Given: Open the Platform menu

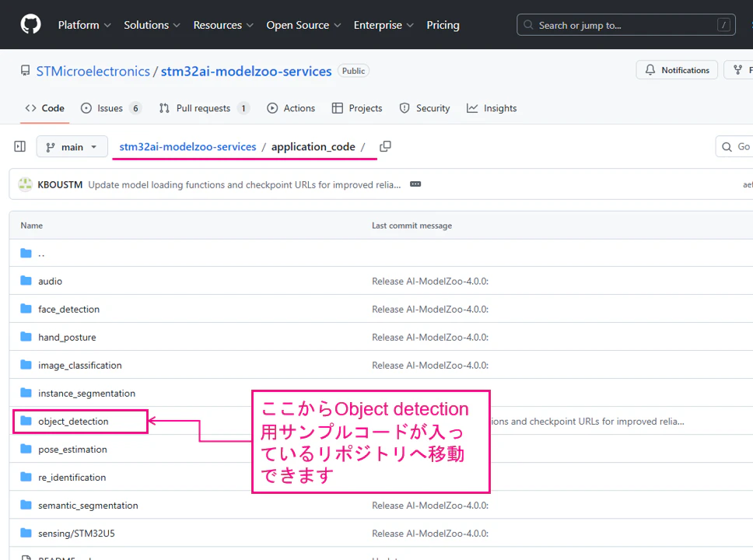Looking at the screenshot, I should [x=85, y=25].
